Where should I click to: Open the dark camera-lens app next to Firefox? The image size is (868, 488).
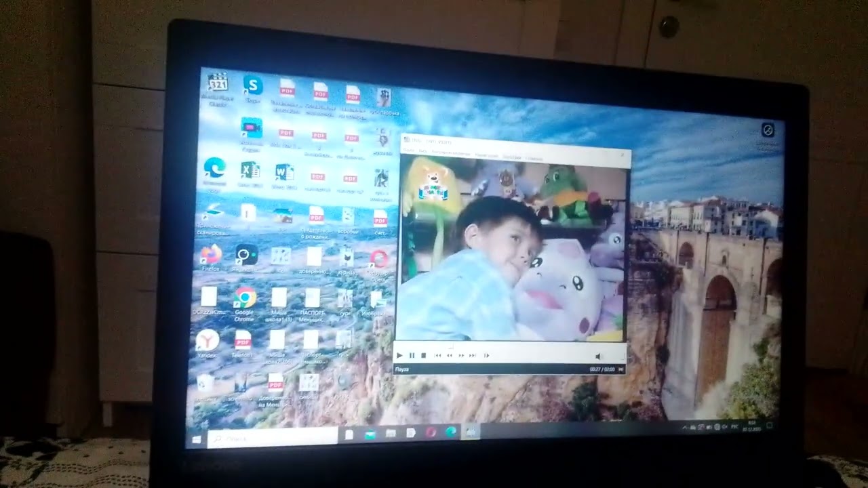(246, 258)
